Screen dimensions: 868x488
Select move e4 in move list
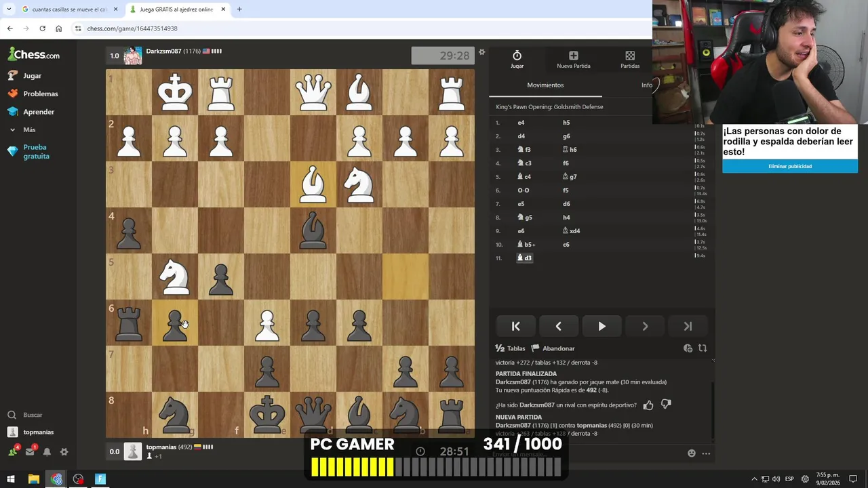point(521,123)
